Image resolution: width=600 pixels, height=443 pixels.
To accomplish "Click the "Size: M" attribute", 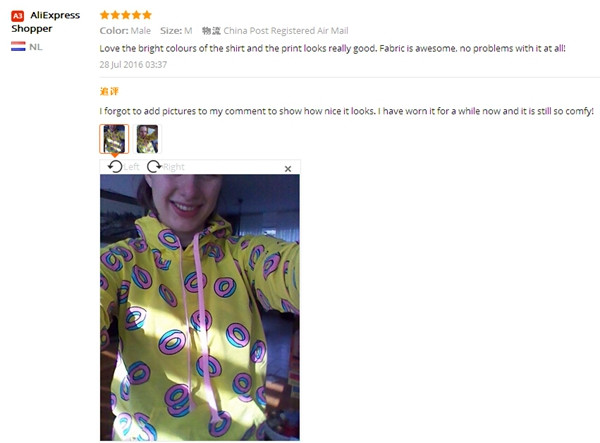I will 176,31.
